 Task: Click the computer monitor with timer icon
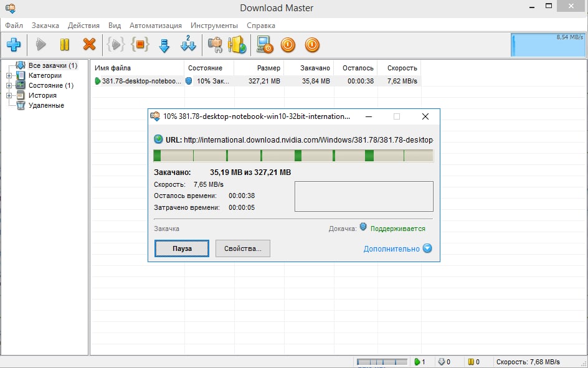[x=265, y=45]
